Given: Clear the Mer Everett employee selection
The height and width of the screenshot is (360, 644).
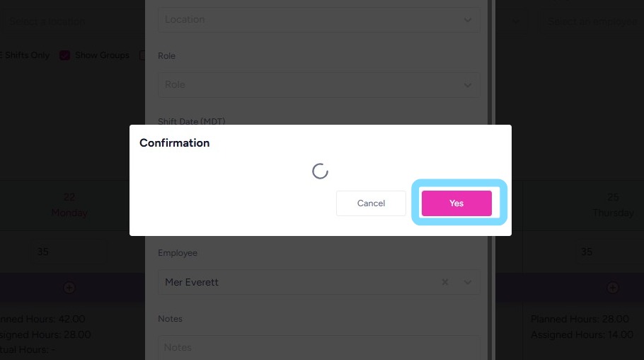Looking at the screenshot, I should [445, 282].
